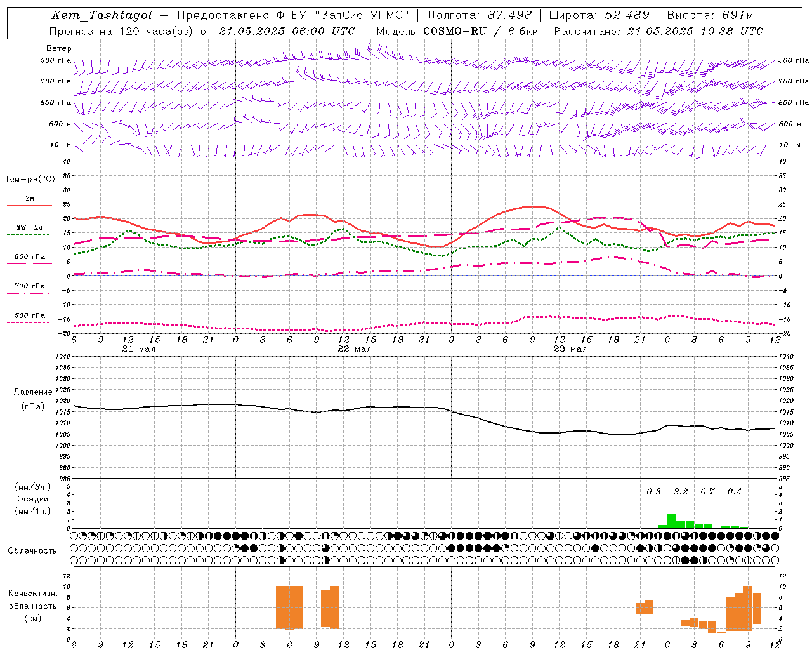Viewport: 812px width, 650px height.
Task: Click the 'Ветер' wind panel label
Action: (59, 48)
